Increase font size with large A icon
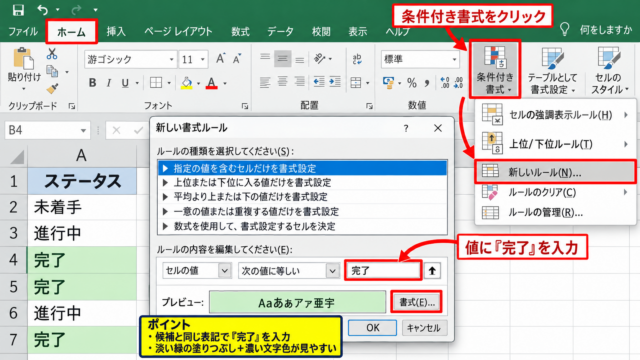This screenshot has width=640, height=360. pyautogui.click(x=220, y=59)
